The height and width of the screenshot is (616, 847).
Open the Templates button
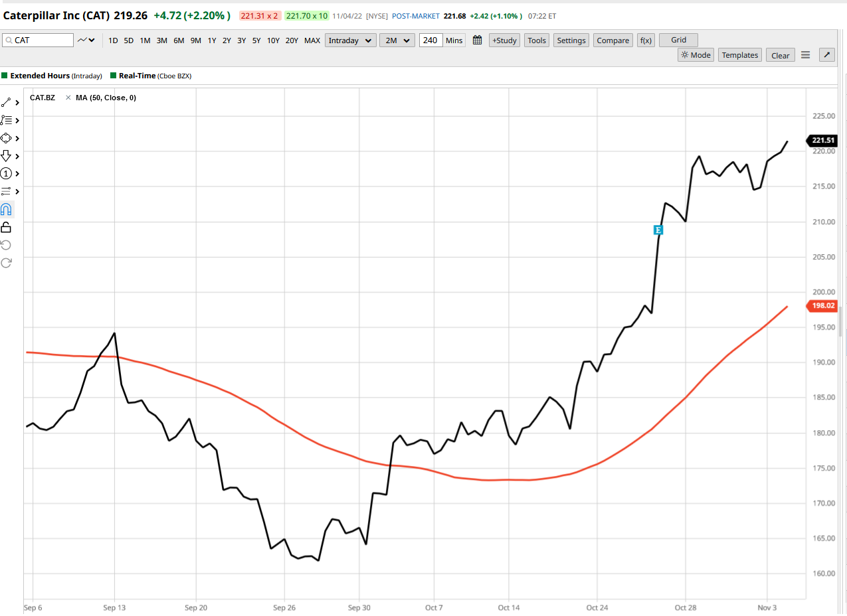coord(740,55)
